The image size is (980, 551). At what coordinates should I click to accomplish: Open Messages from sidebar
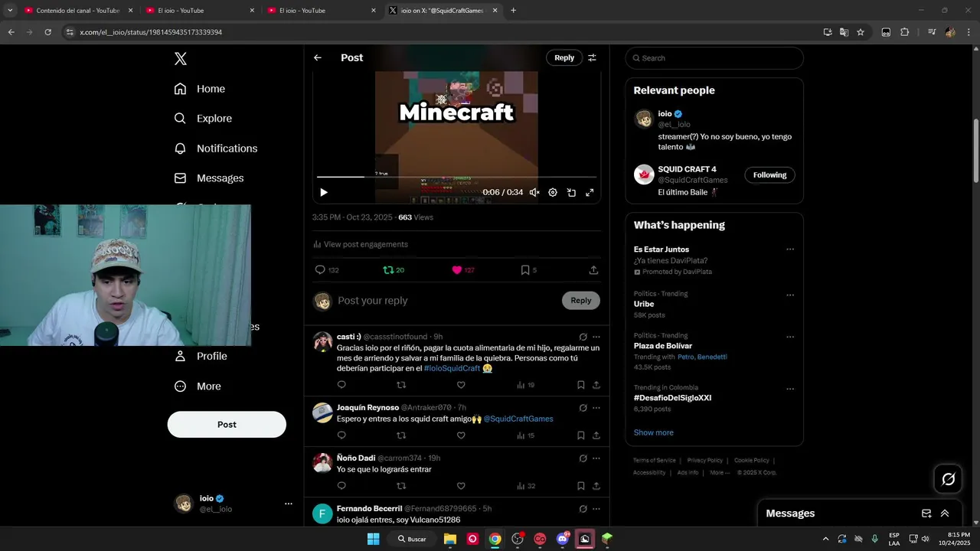tap(209, 178)
